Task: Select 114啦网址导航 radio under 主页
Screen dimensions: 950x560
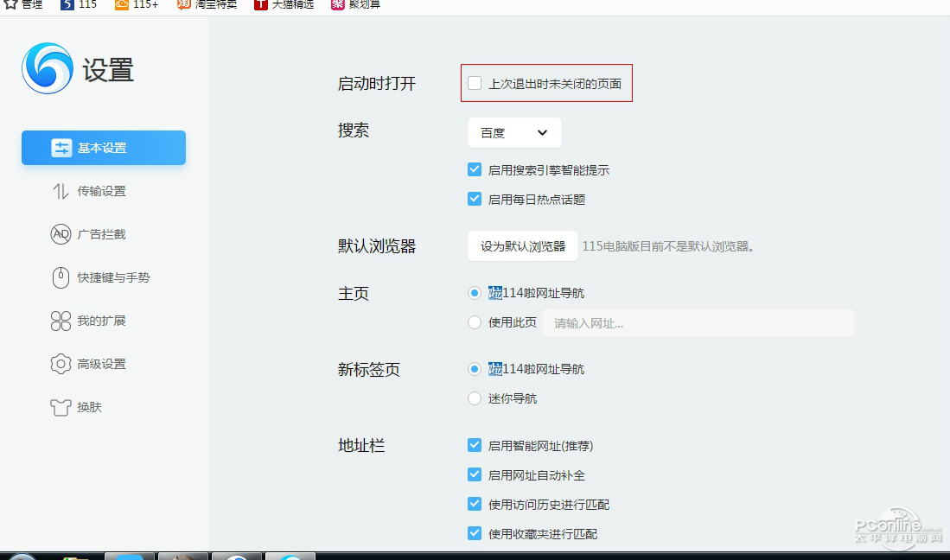Action: pyautogui.click(x=475, y=293)
